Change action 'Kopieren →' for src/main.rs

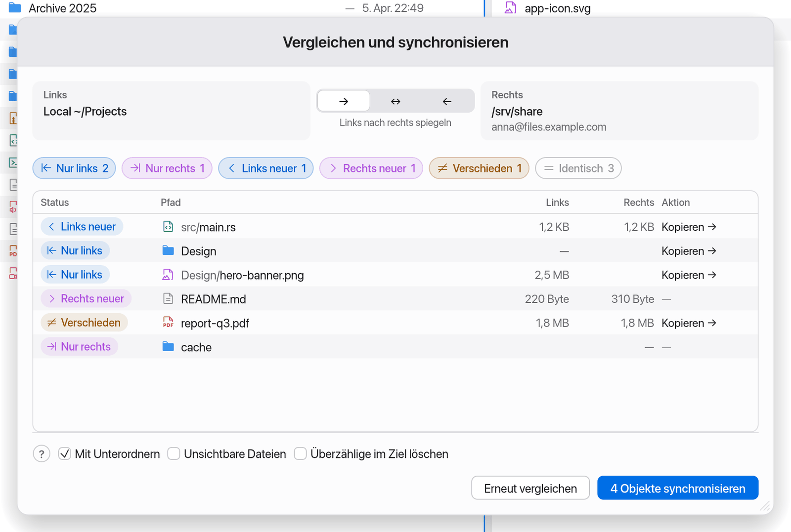[689, 227]
